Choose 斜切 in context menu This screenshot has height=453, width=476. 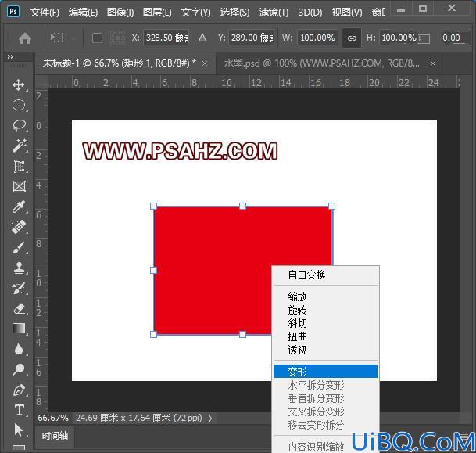coord(325,323)
